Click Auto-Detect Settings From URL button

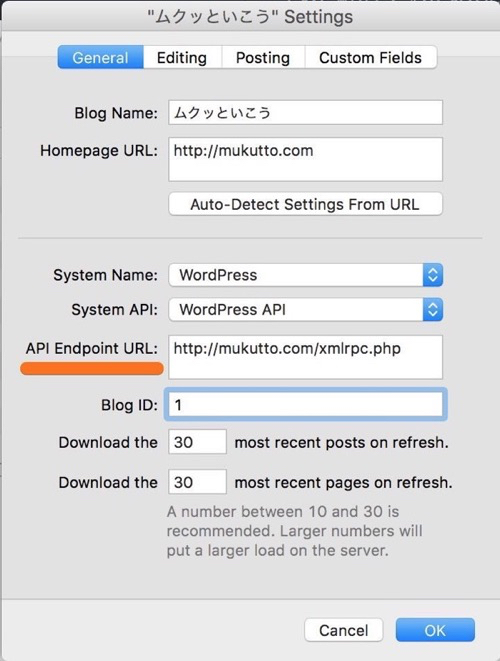305,204
